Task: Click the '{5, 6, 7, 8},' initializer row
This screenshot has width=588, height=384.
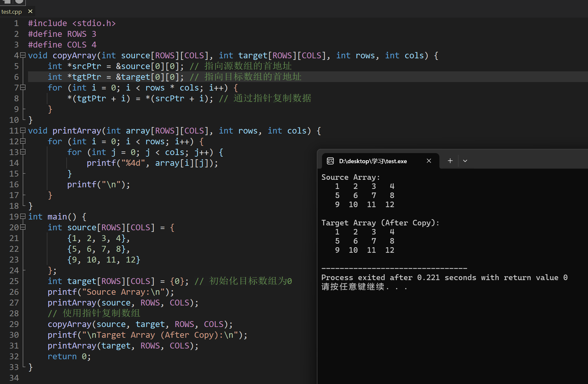Action: 98,249
